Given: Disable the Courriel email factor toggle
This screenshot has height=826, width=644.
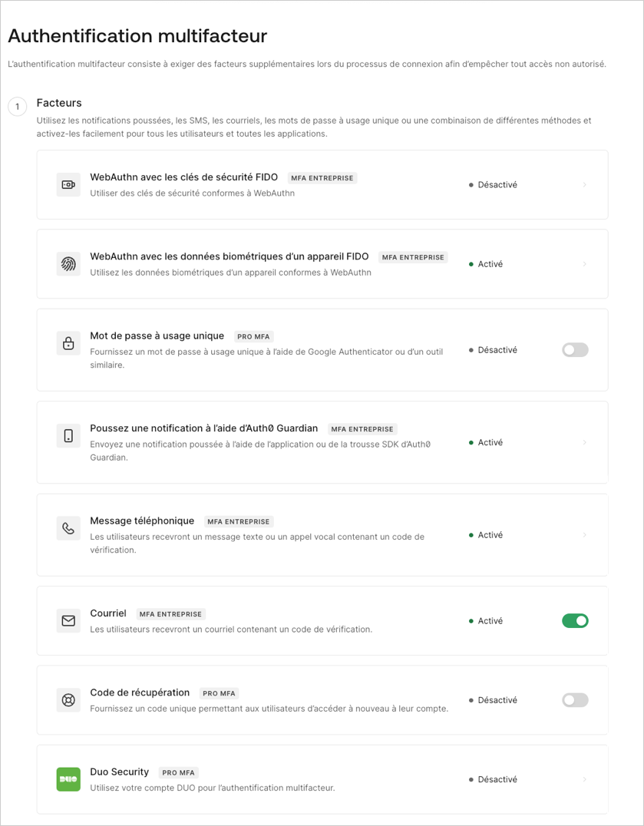Looking at the screenshot, I should 574,620.
